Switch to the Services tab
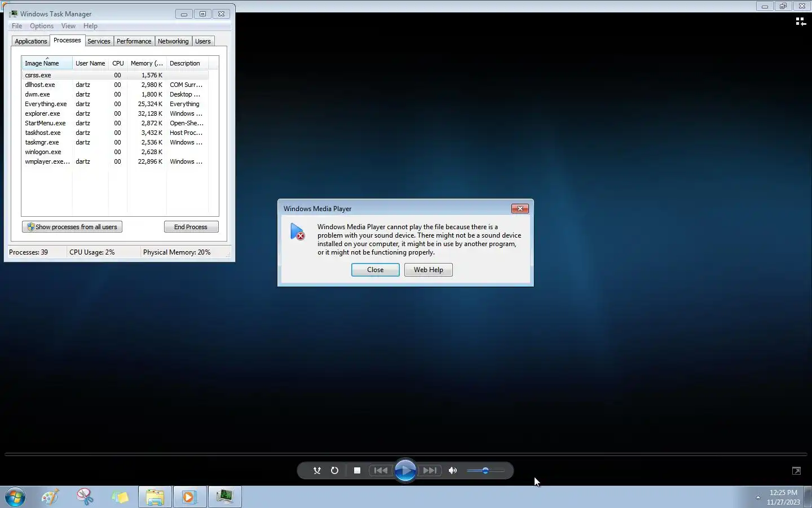812x508 pixels. [x=99, y=41]
